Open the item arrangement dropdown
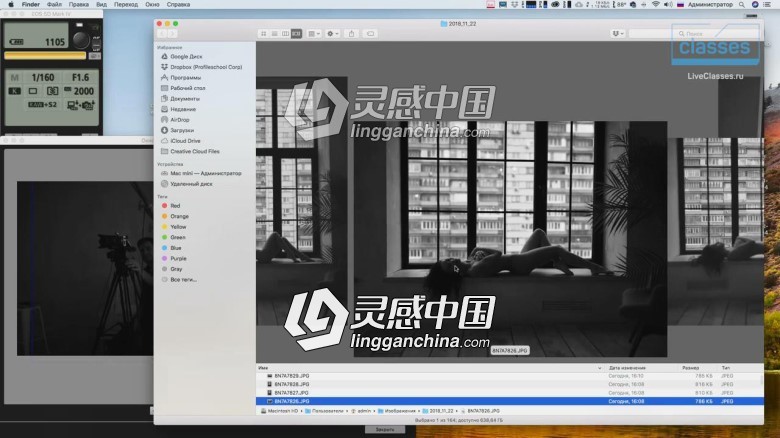 [x=314, y=33]
